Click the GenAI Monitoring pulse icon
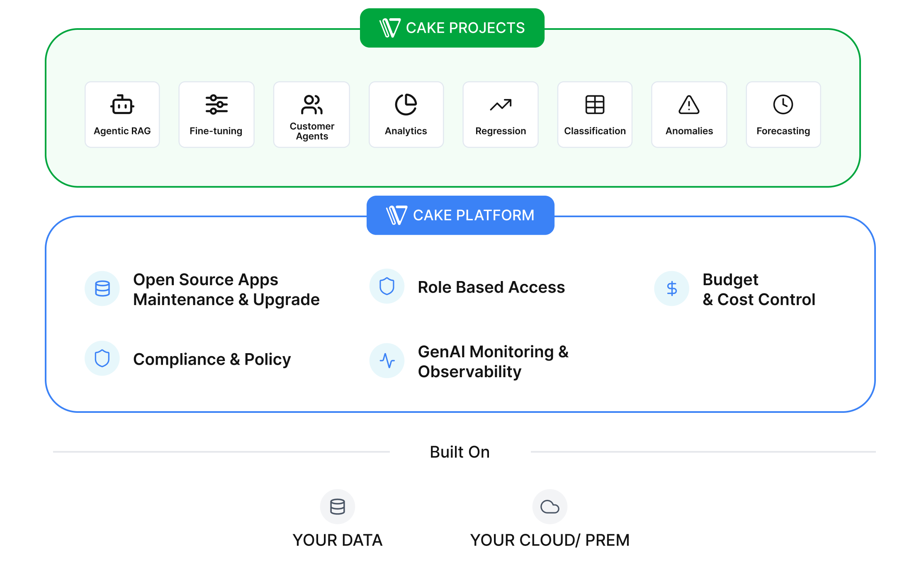This screenshot has height=577, width=924. pyautogui.click(x=387, y=360)
